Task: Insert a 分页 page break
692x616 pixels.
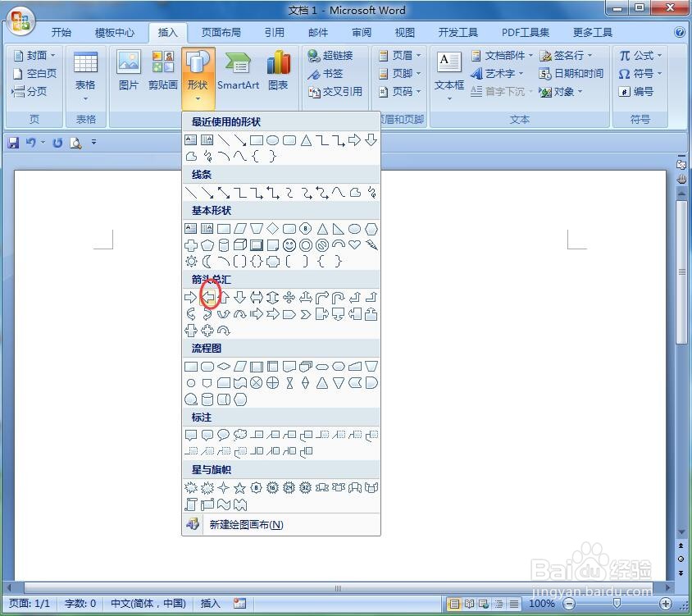Action: [x=30, y=91]
